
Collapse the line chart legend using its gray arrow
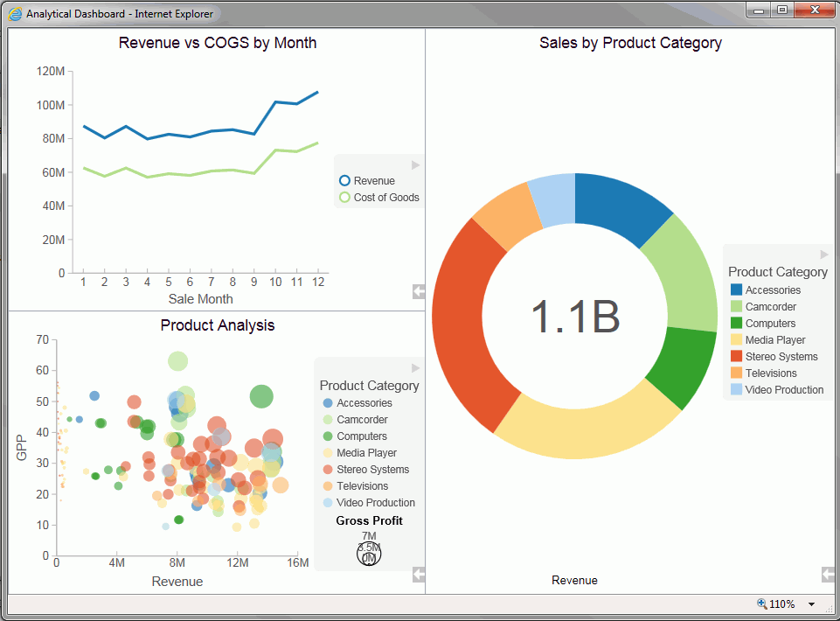click(x=415, y=164)
